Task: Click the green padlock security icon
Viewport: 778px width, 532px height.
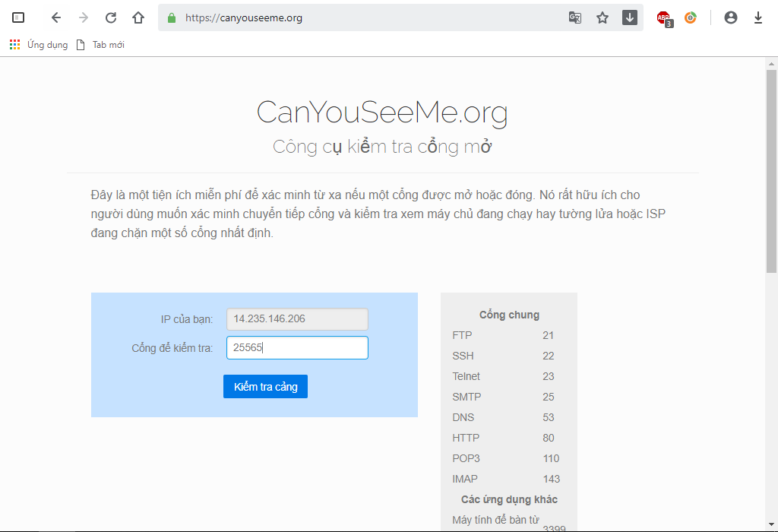Action: coord(172,18)
